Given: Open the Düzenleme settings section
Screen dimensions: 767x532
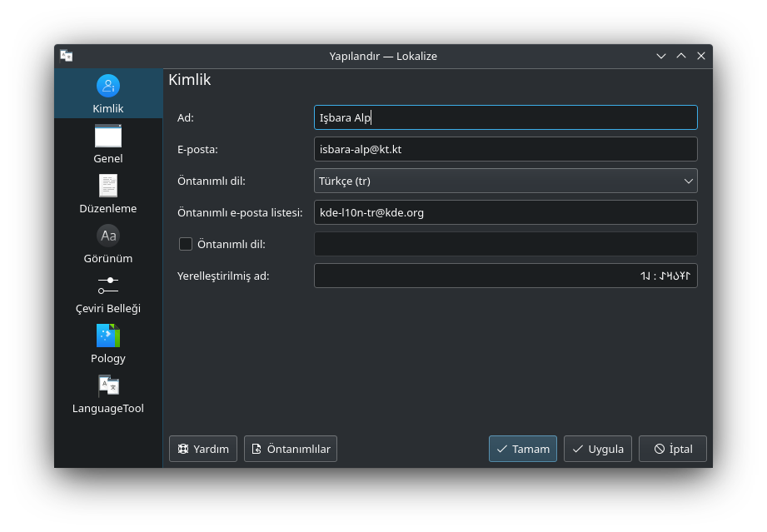Looking at the screenshot, I should point(108,193).
